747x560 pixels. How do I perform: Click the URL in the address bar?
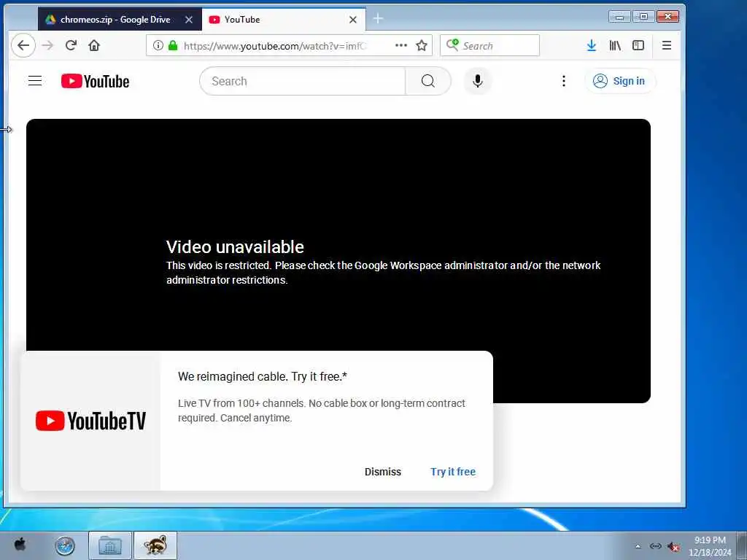275,46
